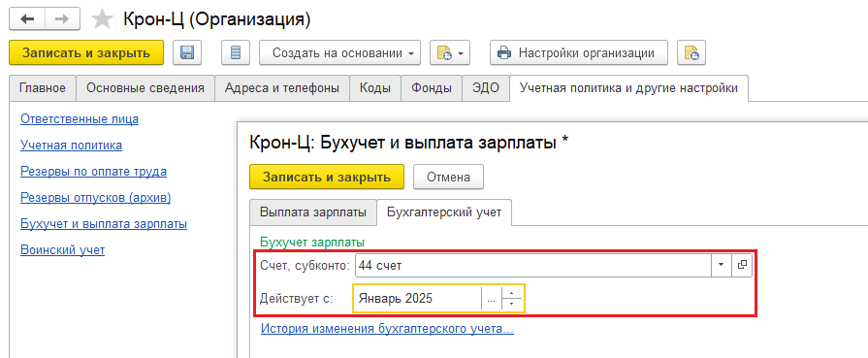Open month picker via ellipsis button
This screenshot has height=358, width=868.
491,299
